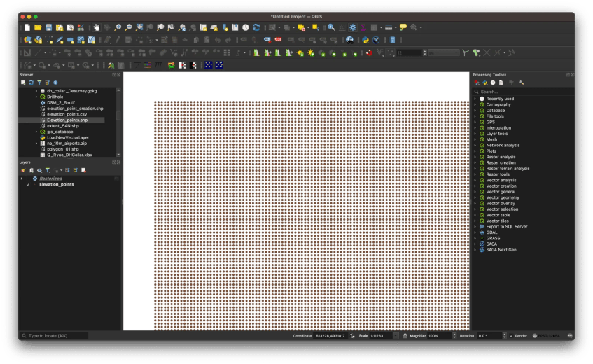Select the Zoom Out magnifier tool
The width and height of the screenshot is (593, 364).
pyautogui.click(x=129, y=27)
